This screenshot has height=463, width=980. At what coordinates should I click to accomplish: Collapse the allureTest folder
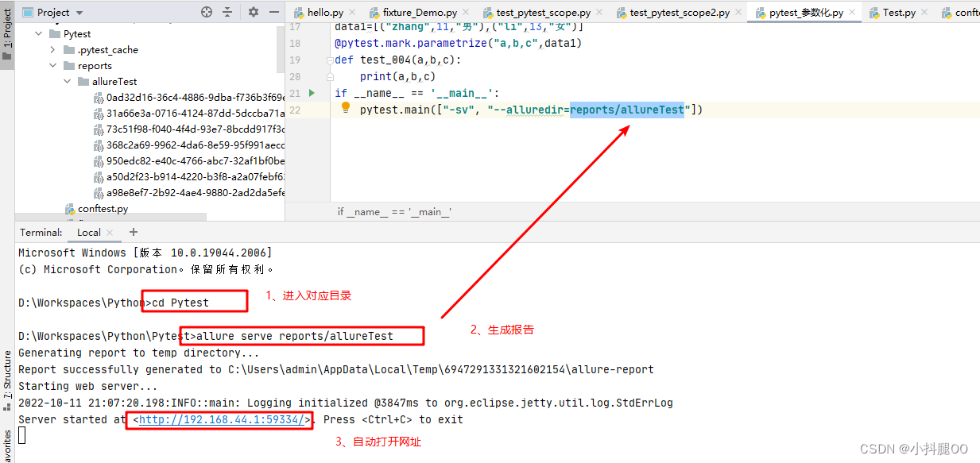pyautogui.click(x=66, y=81)
